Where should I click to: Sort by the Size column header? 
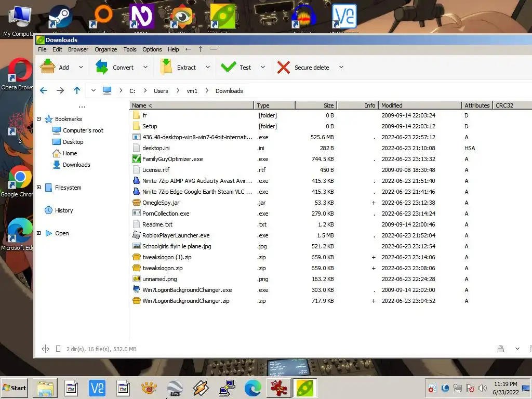[x=316, y=105]
